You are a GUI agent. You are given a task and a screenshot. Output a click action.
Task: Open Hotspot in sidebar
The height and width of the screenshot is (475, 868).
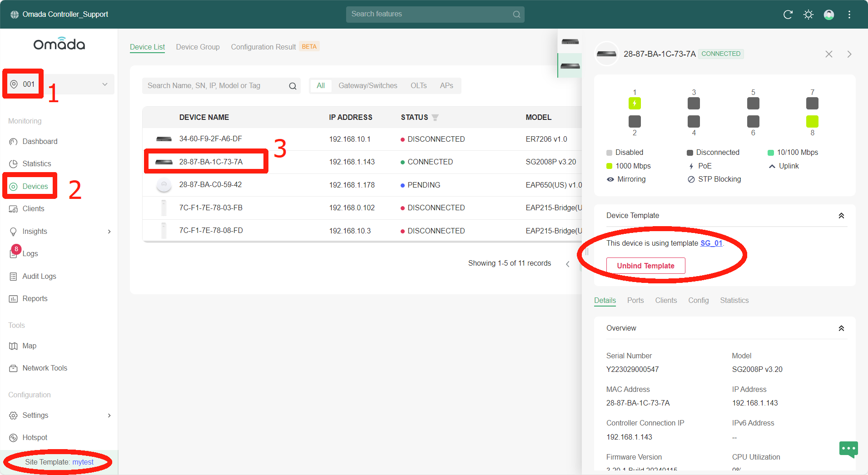pyautogui.click(x=35, y=438)
